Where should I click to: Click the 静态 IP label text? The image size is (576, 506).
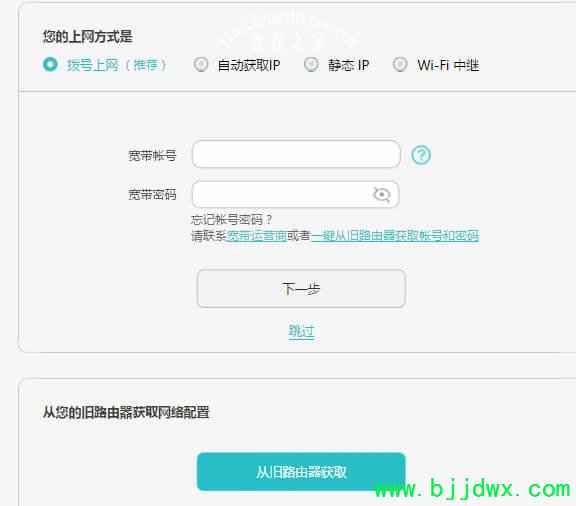(348, 65)
